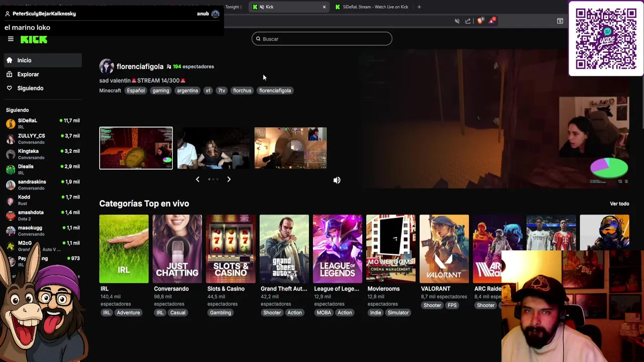The image size is (644, 362).
Task: Close the Kick browser tab
Action: (x=324, y=7)
